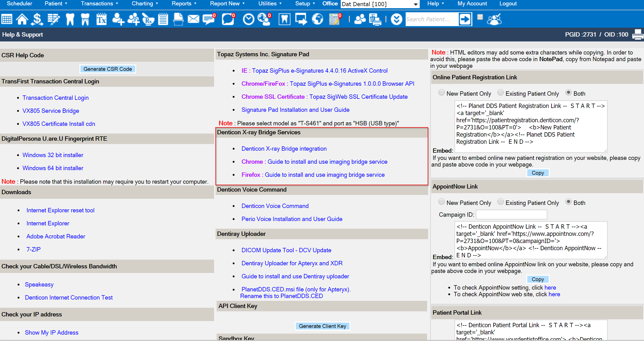The width and height of the screenshot is (644, 341).
Task: Open Denticon X-ray Bridge integration link
Action: [x=284, y=149]
